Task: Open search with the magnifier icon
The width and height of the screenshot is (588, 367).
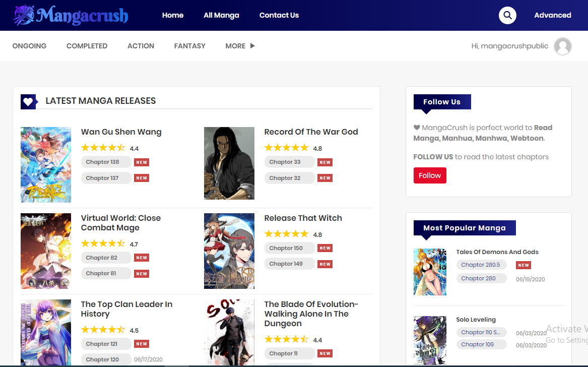Action: coord(507,15)
